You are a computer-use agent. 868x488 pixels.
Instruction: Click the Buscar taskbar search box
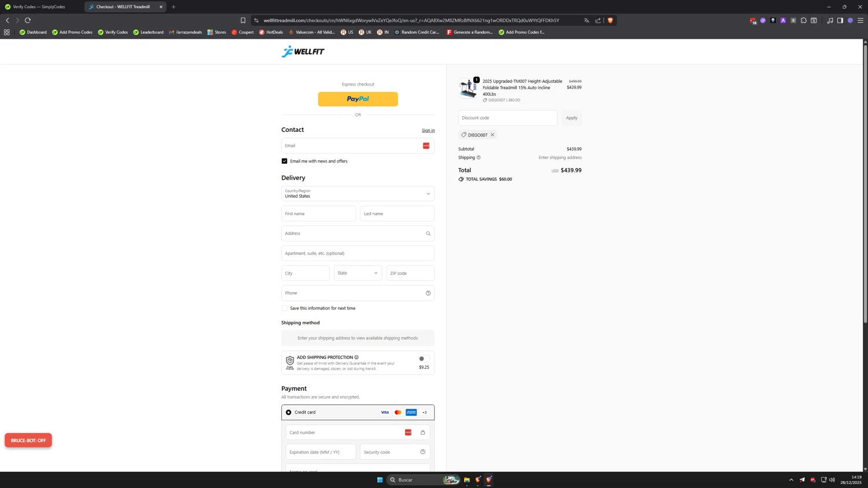pos(423,480)
